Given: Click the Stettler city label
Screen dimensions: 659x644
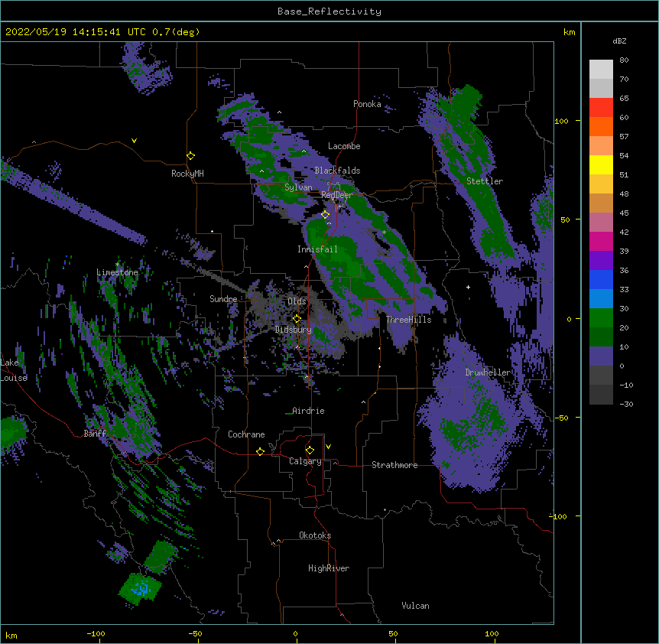Looking at the screenshot, I should [485, 181].
